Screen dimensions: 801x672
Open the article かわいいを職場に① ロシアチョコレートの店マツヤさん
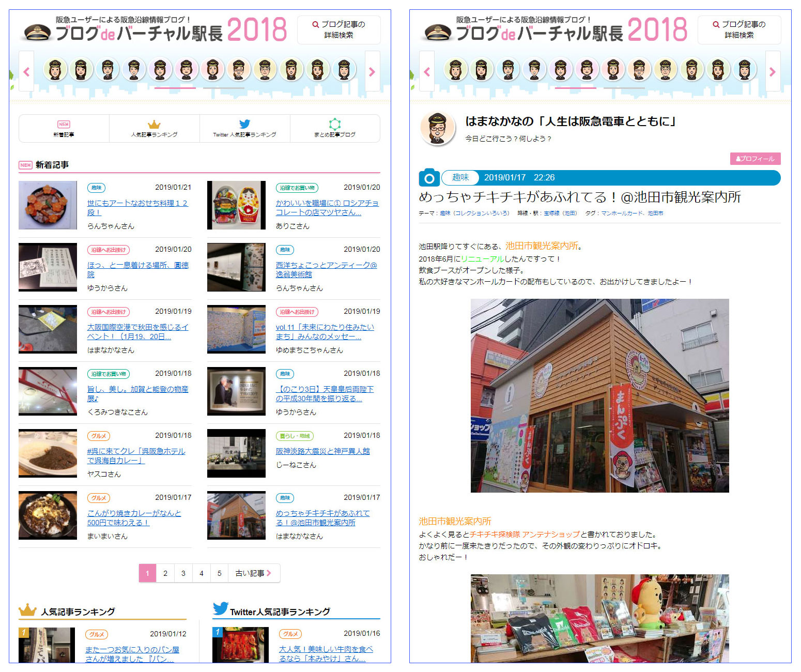click(327, 207)
